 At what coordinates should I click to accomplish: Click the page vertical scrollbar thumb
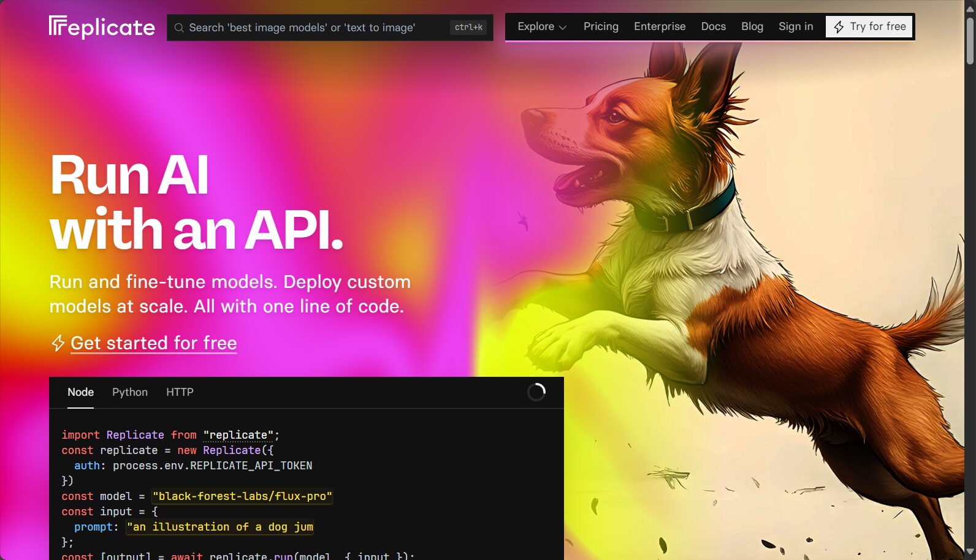(970, 41)
